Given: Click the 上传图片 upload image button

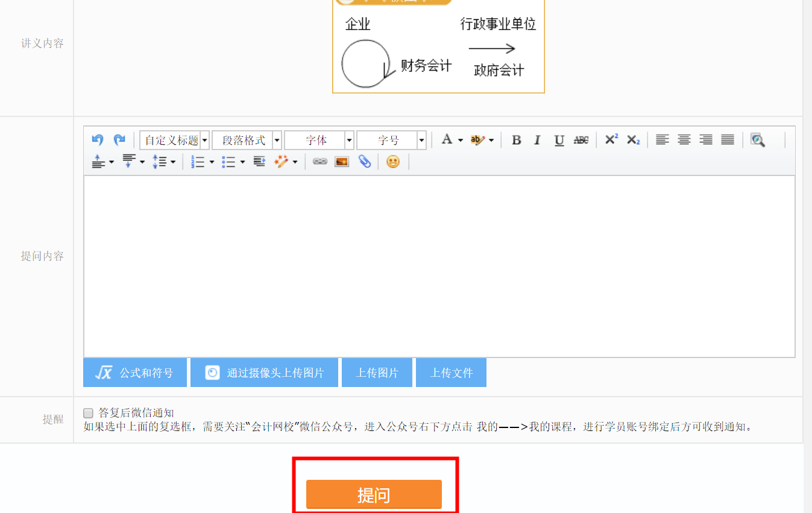Looking at the screenshot, I should 377,372.
